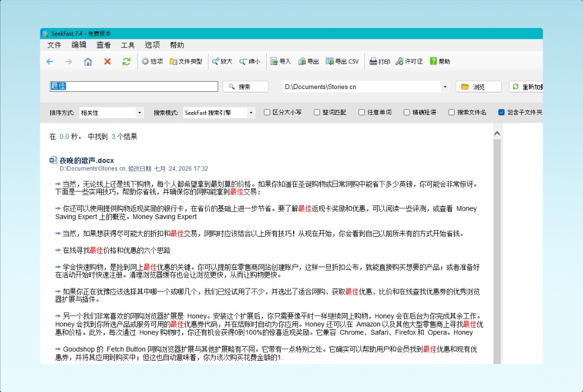Screen dimensions: 583x392
Task: Refresh results with green arrows icon
Action: [127, 62]
